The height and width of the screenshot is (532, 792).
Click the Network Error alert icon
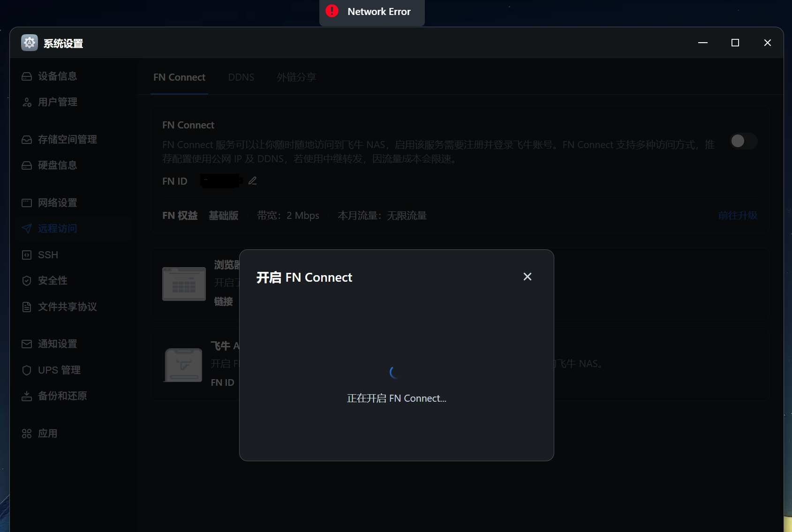[332, 11]
